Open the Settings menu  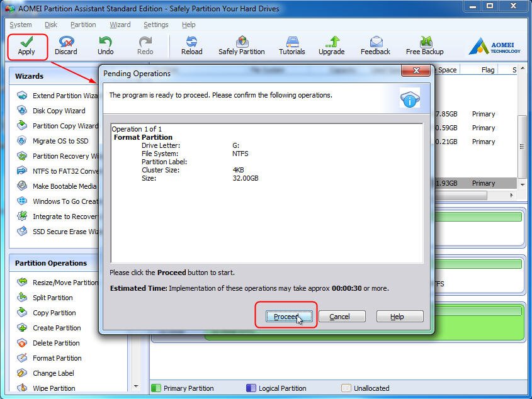[x=156, y=25]
